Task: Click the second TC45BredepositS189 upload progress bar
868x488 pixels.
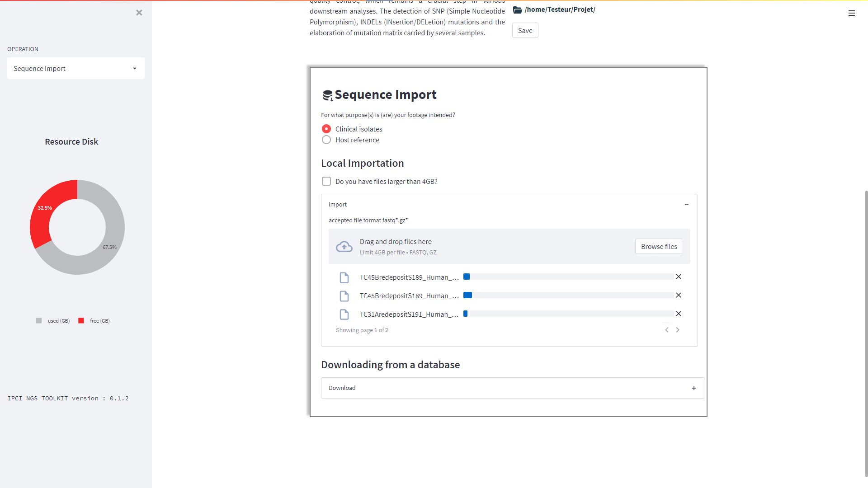Action: pyautogui.click(x=569, y=295)
